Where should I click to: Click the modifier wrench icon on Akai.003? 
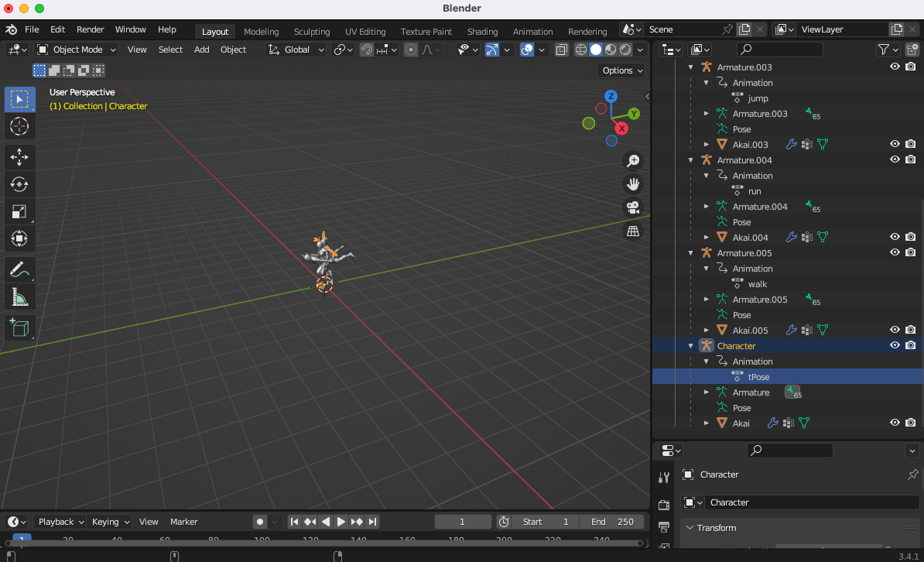coord(792,144)
